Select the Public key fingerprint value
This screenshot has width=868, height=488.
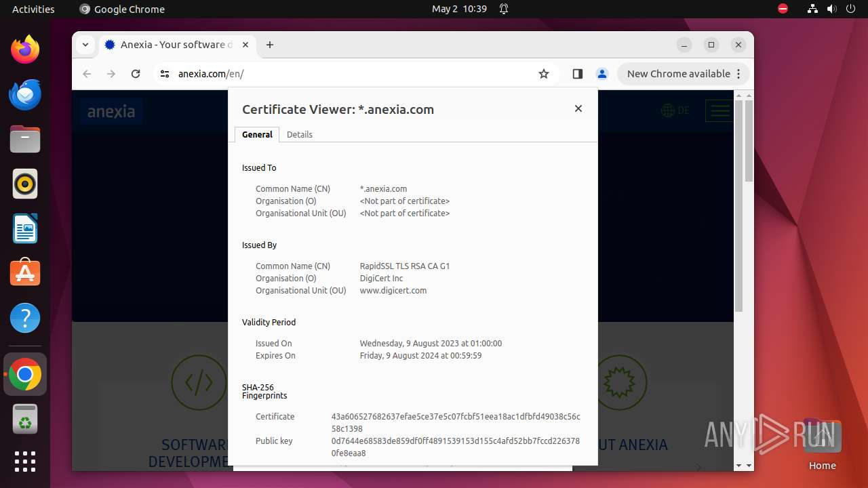pyautogui.click(x=456, y=447)
